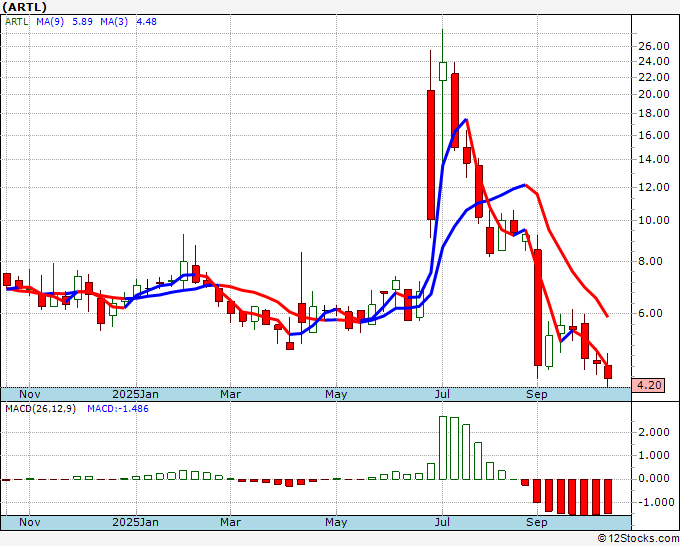Click the Sep marker on the price axis

coord(537,394)
